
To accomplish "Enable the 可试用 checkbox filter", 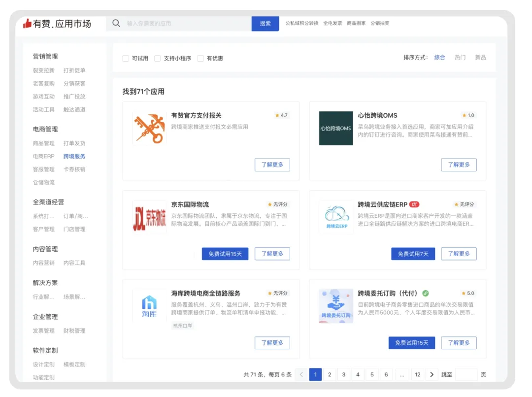I will (x=126, y=58).
